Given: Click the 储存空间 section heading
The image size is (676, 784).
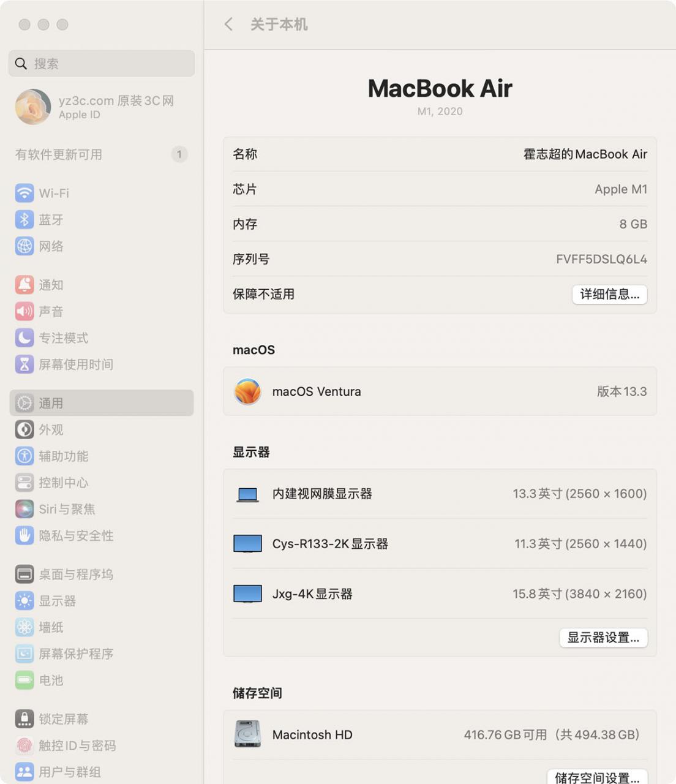Looking at the screenshot, I should coord(257,693).
